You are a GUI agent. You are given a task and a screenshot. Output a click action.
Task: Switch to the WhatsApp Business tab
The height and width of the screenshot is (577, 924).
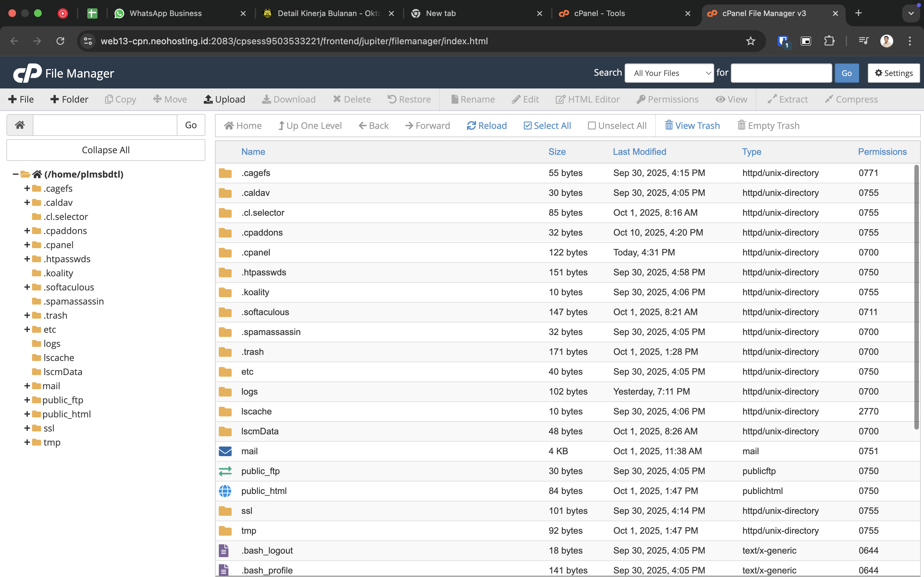(165, 13)
